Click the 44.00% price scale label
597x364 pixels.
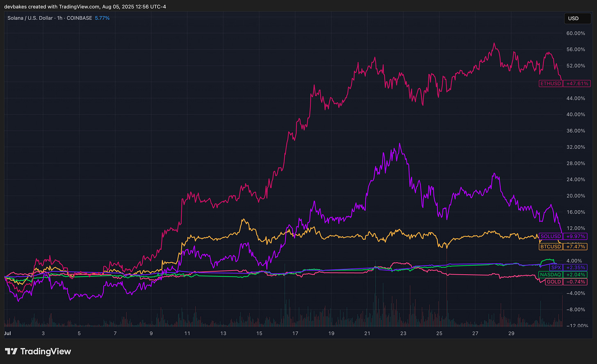[x=576, y=98]
